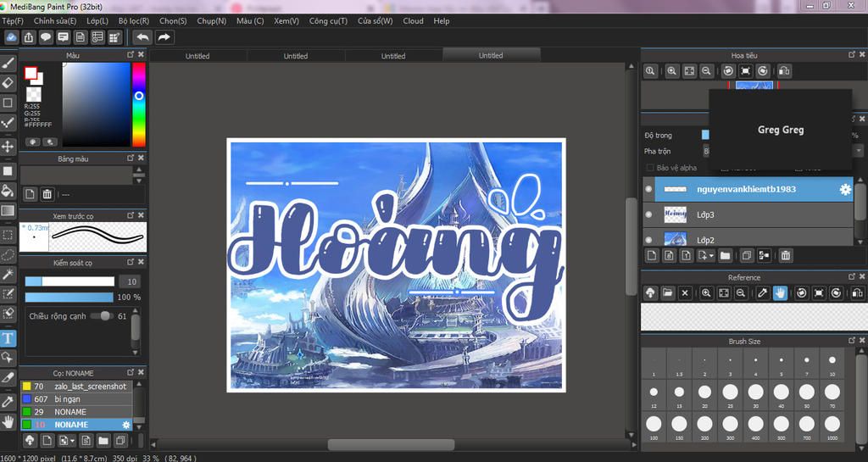Image resolution: width=868 pixels, height=462 pixels.
Task: Switch to the first Untitled tab
Action: coord(198,56)
